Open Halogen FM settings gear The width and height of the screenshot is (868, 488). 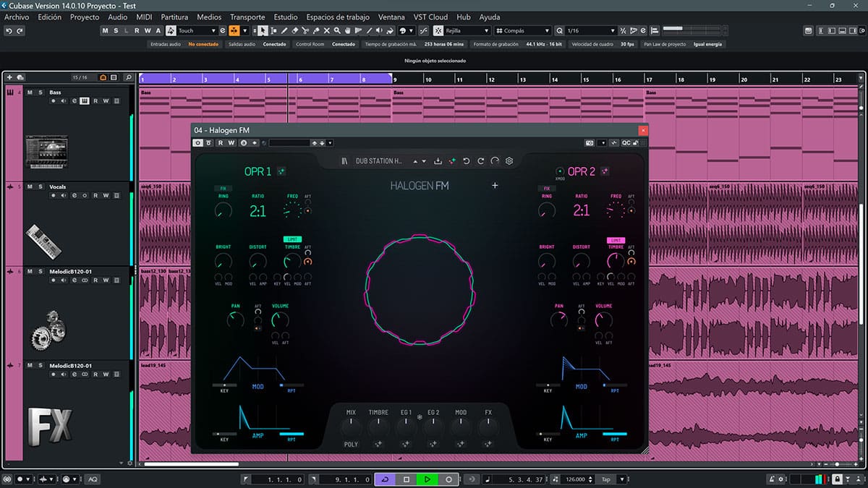509,161
